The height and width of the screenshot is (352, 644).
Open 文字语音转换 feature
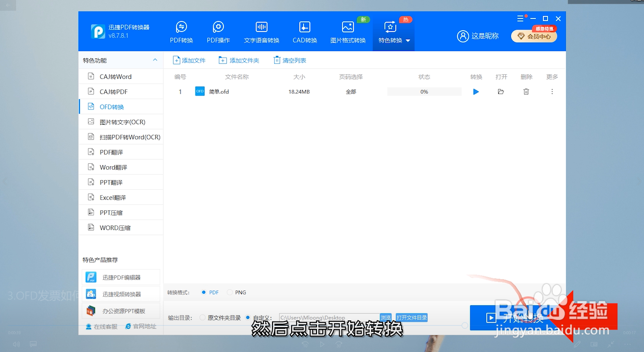(x=261, y=32)
